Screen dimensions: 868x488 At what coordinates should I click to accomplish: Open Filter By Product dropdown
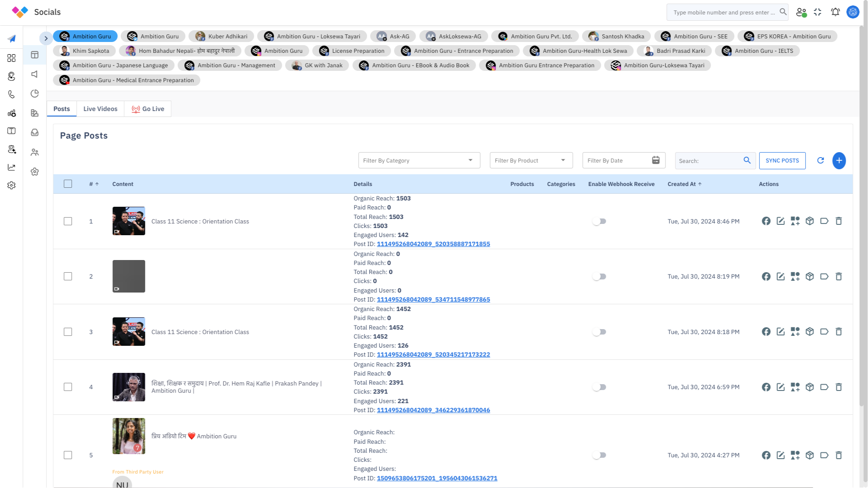[530, 160]
